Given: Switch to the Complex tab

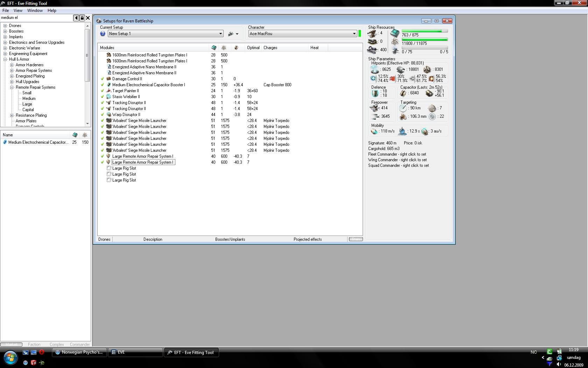Looking at the screenshot, I should coord(57,345).
